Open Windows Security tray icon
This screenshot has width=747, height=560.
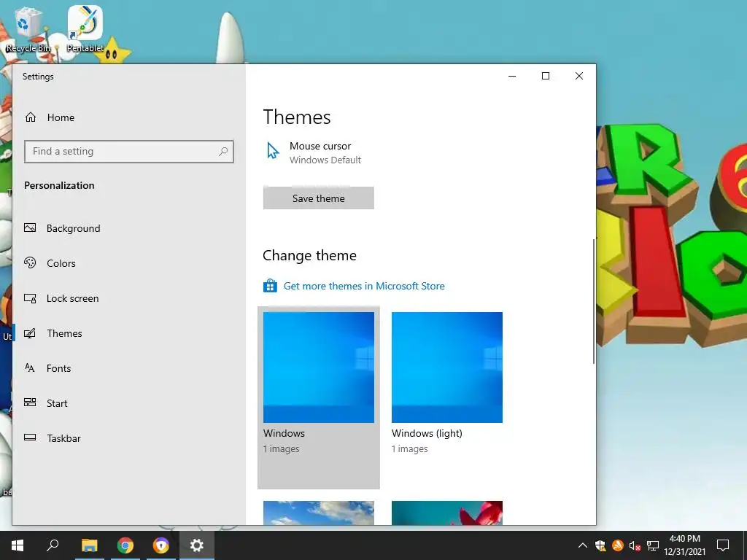click(x=600, y=545)
